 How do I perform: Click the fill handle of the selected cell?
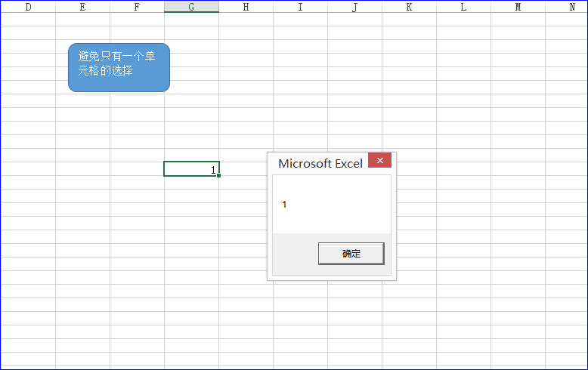(218, 175)
